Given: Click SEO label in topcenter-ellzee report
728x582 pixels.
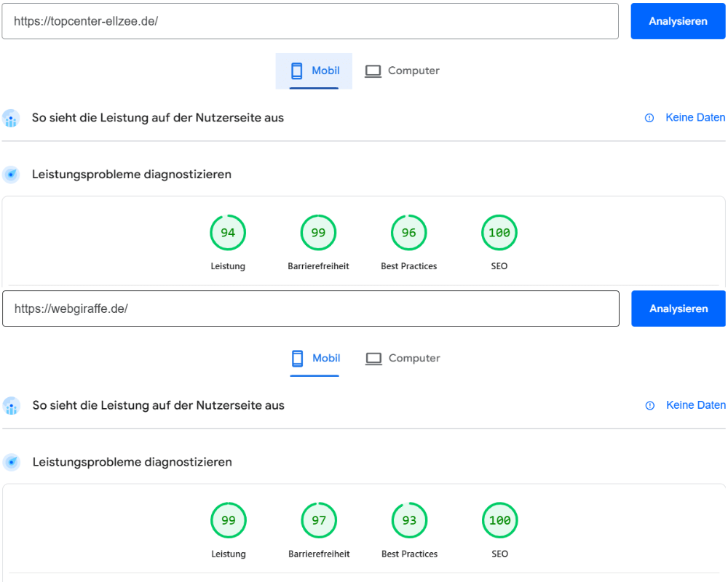Looking at the screenshot, I should pyautogui.click(x=499, y=266).
